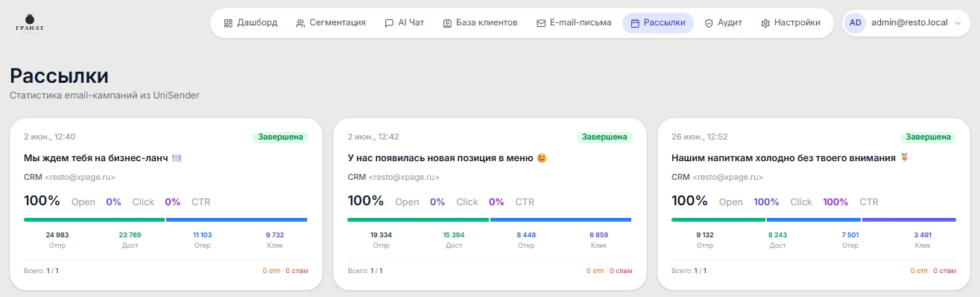Click the sent count "9 132"
This screenshot has width=980, height=297.
click(x=705, y=235)
